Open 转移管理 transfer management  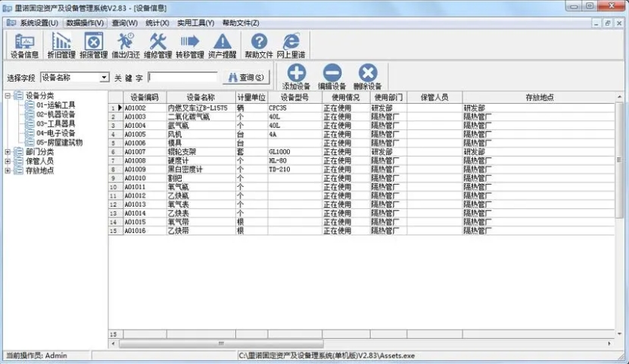pos(190,45)
